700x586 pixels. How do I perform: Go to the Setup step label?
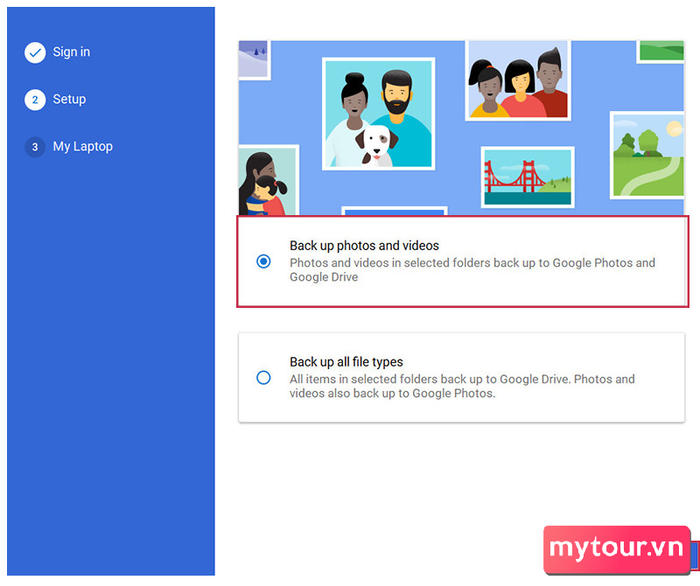tap(69, 99)
